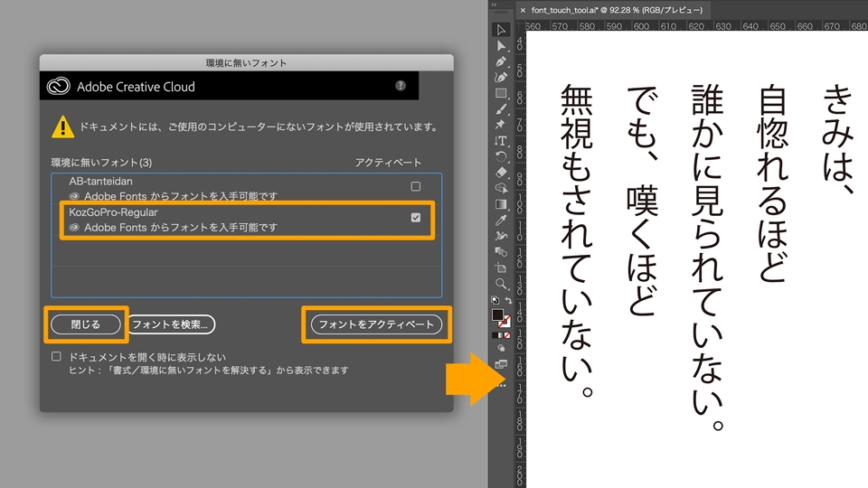This screenshot has height=488, width=868.
Task: Click the フォントを検索... button
Action: [171, 324]
